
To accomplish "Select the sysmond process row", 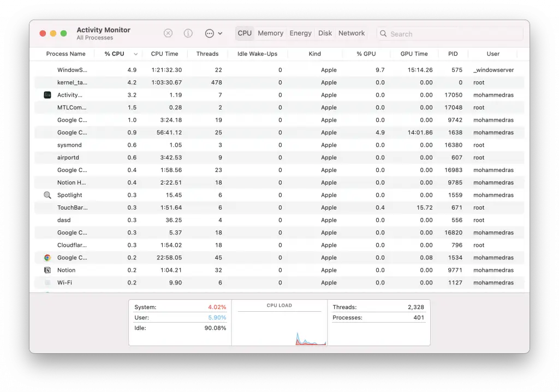I will [279, 145].
